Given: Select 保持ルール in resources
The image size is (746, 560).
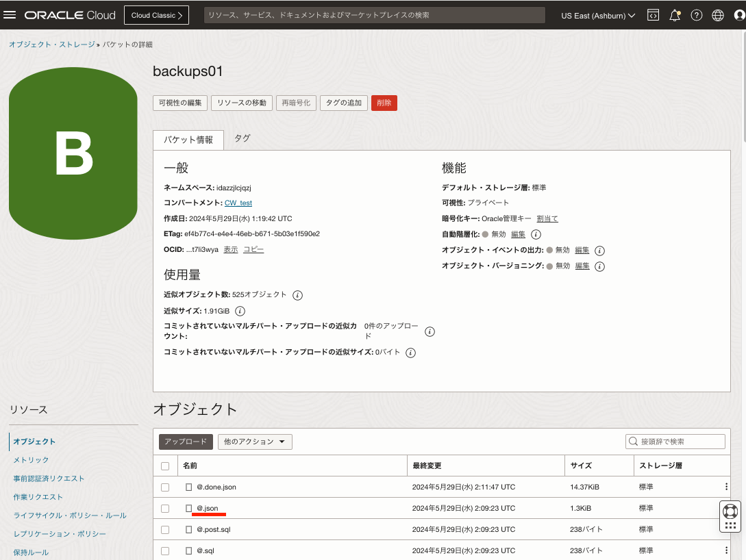Looking at the screenshot, I should (31, 553).
